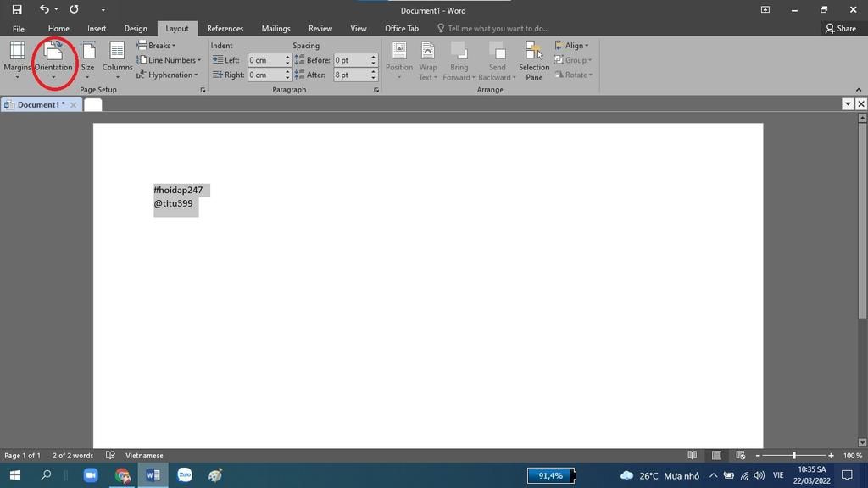Open the Margins menu

(17, 60)
